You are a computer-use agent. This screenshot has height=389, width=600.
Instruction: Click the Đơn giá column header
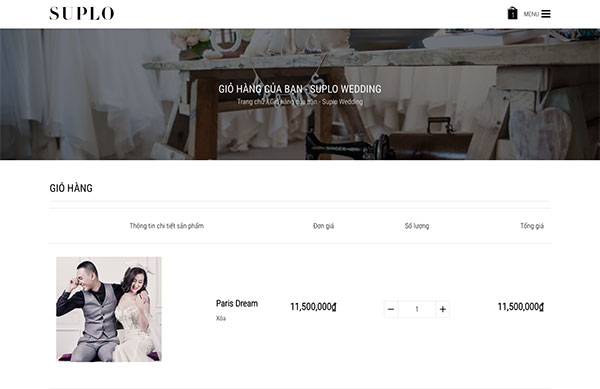323,226
